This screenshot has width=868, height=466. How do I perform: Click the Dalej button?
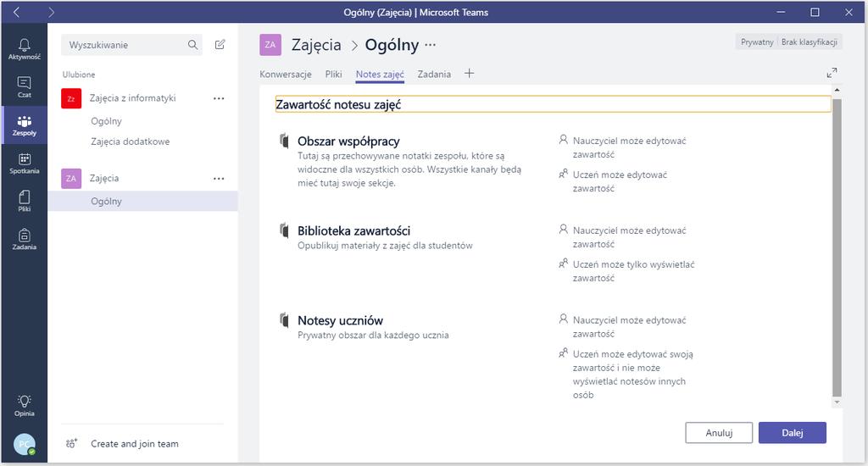tap(793, 433)
